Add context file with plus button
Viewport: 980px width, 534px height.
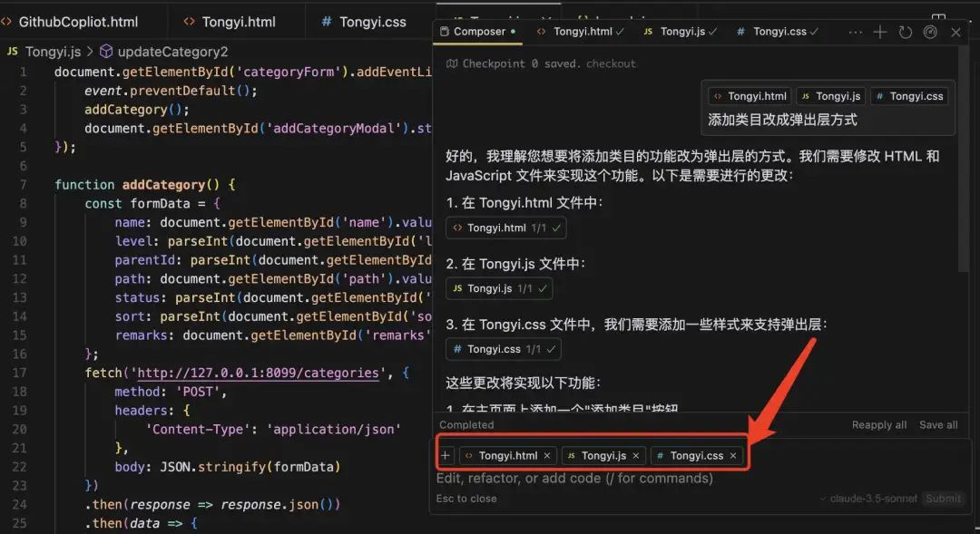[445, 456]
